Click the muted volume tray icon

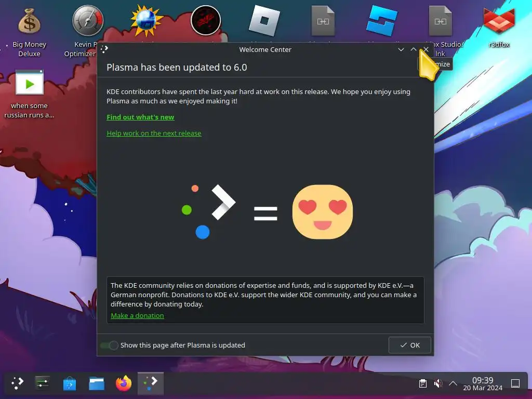tap(438, 383)
